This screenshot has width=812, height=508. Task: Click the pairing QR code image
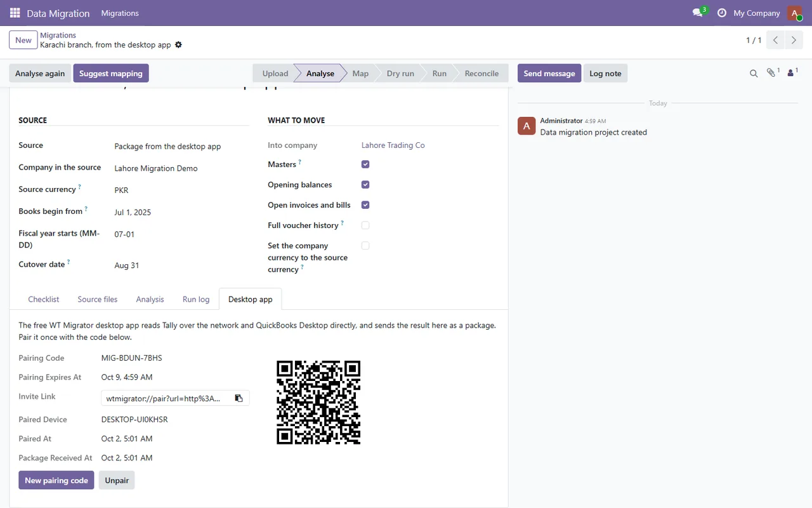(x=318, y=403)
